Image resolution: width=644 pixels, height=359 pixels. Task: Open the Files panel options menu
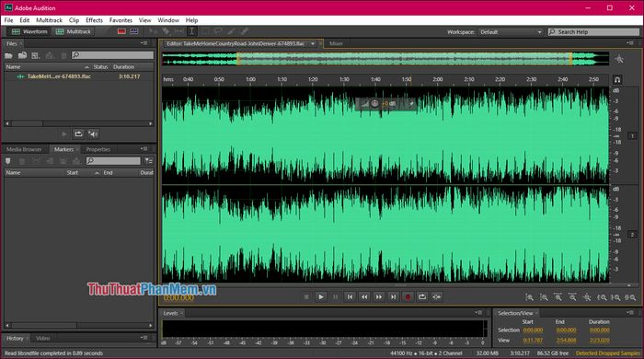point(144,43)
